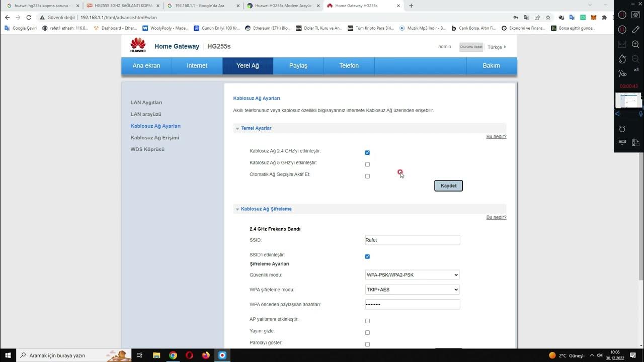Open the taskbar Task View icon
The image size is (644, 362).
point(139,355)
